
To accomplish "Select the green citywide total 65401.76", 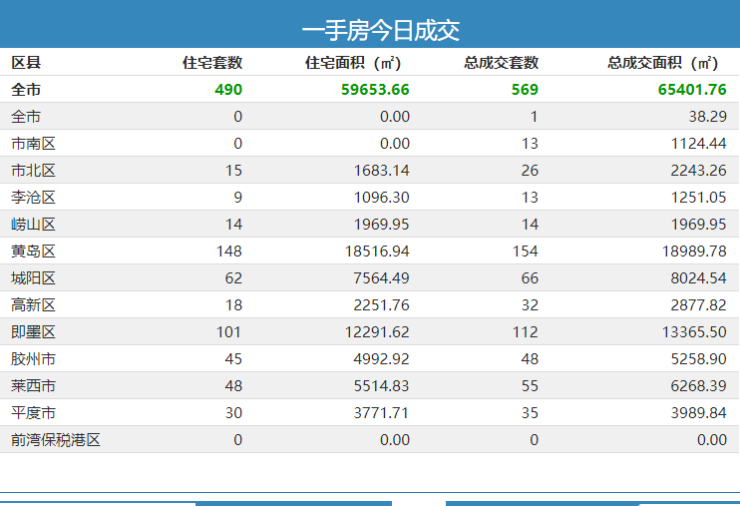I will 692,90.
